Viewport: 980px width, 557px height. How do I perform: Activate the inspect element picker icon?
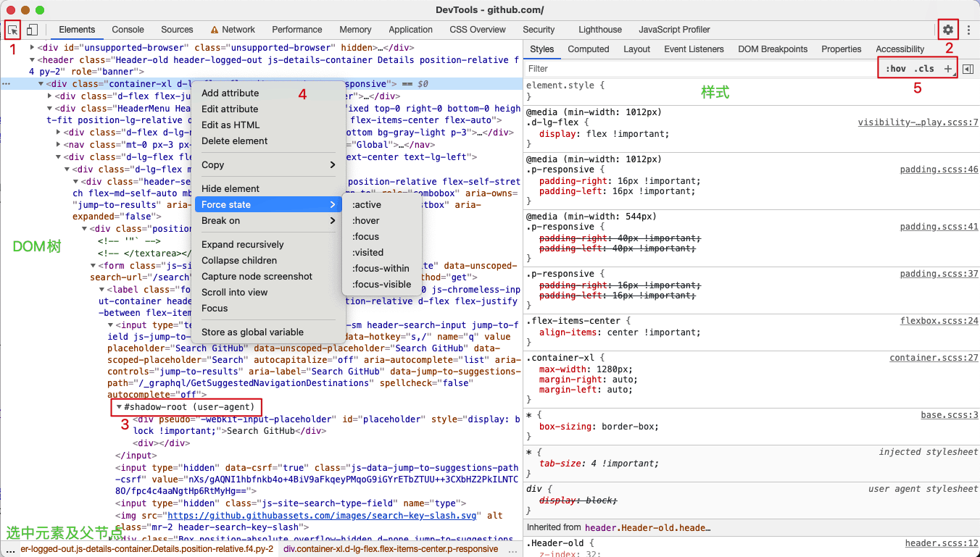pyautogui.click(x=12, y=30)
